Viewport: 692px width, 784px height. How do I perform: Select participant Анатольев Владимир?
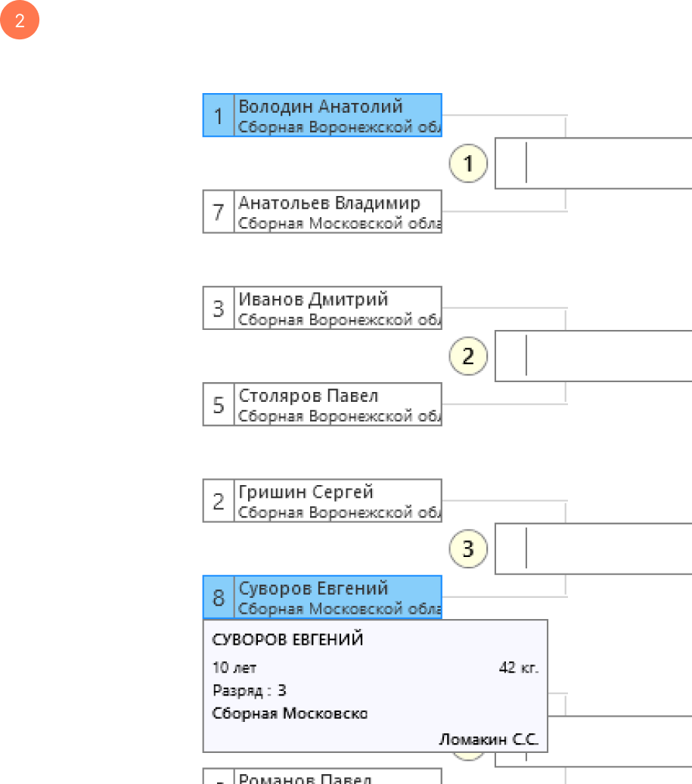337,211
